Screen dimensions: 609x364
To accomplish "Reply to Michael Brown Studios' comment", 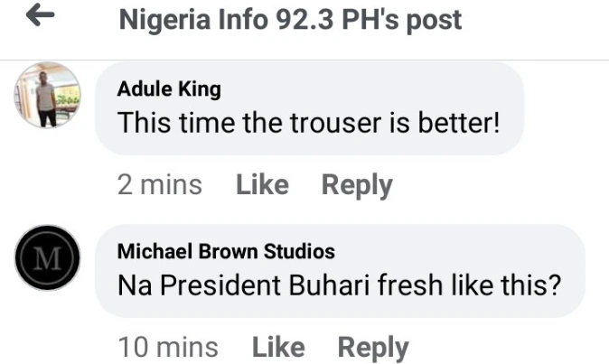I will (373, 347).
